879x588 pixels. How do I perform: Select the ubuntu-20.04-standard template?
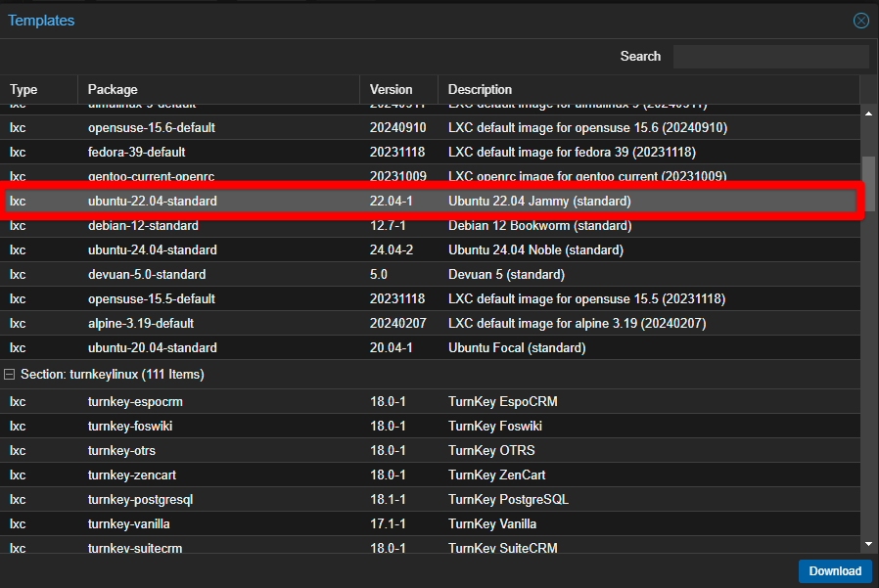pyautogui.click(x=152, y=348)
